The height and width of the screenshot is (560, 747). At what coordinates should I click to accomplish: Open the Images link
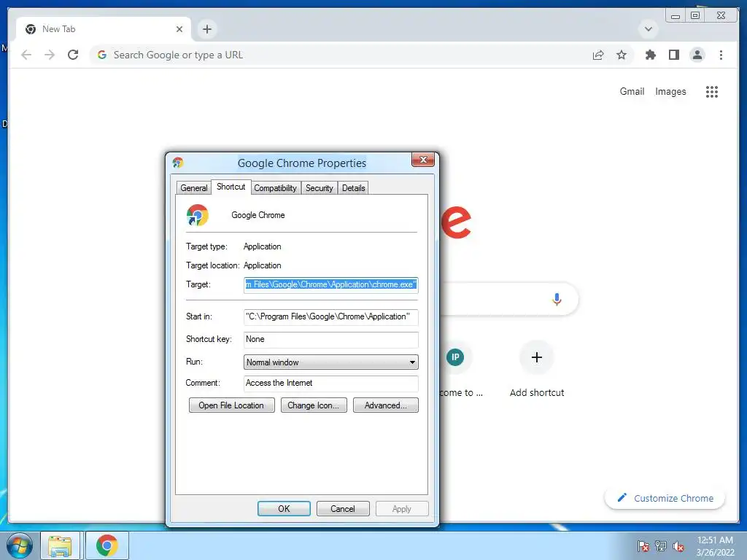point(670,91)
